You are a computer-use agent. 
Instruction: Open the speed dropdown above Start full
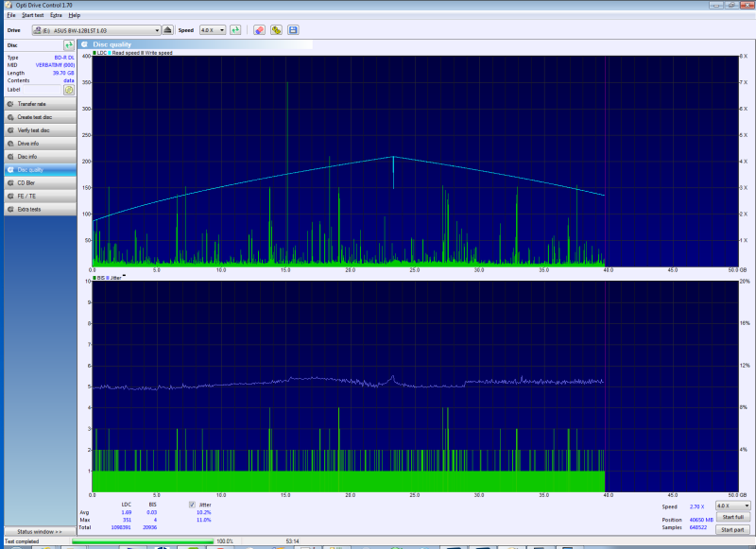coord(732,506)
